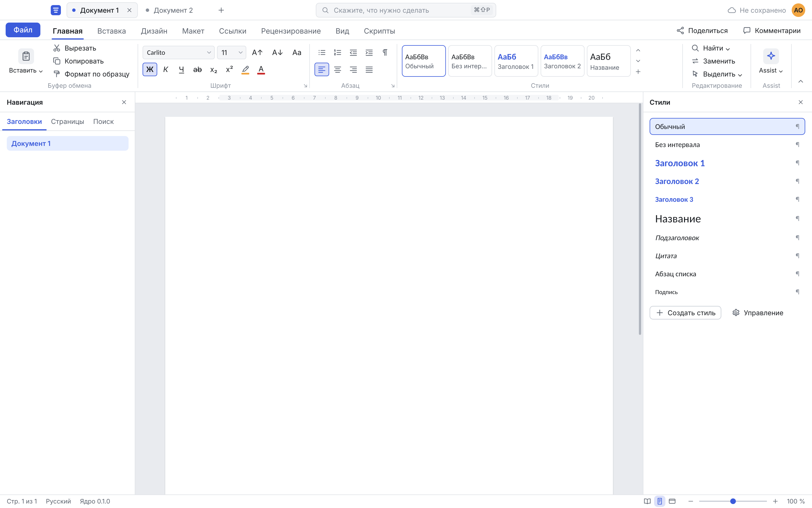Click the Скажите, что нужно сделать search field
Image resolution: width=812 pixels, height=508 pixels.
(x=406, y=10)
